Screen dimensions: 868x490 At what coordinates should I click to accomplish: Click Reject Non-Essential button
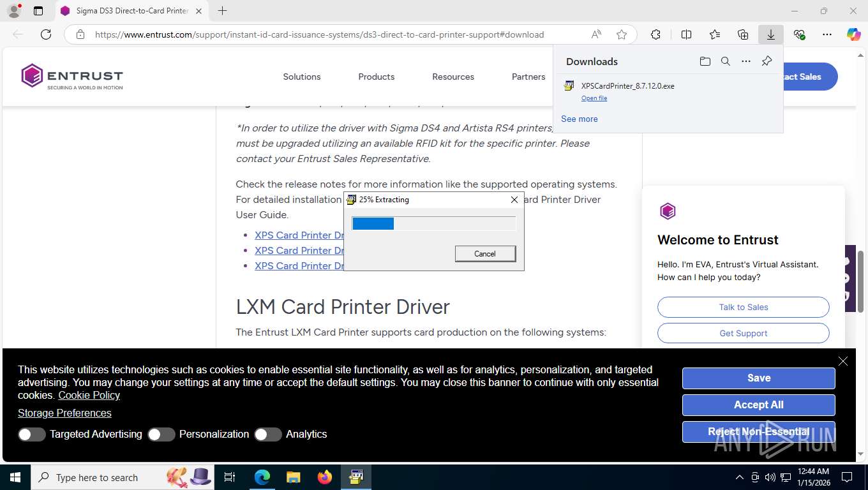pos(759,432)
